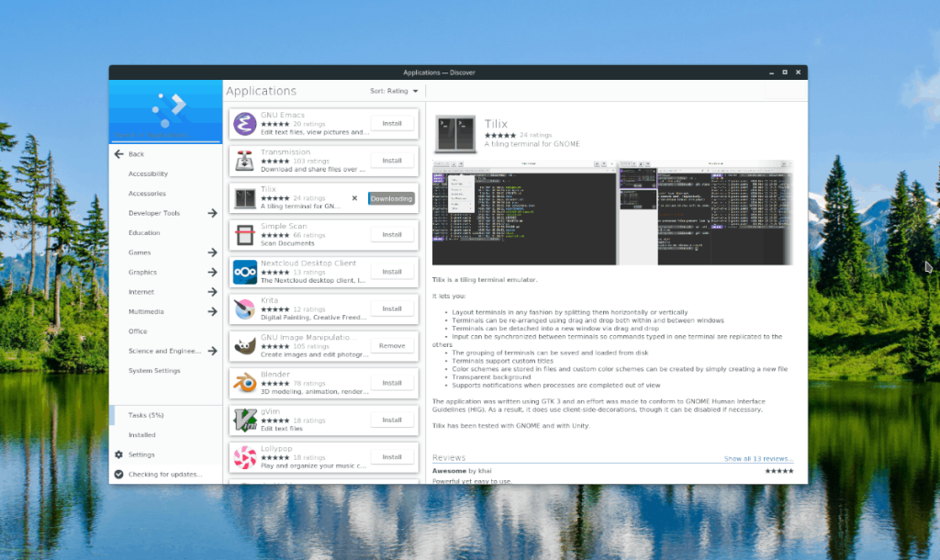The image size is (940, 560).
Task: Click the Simple Scan icon
Action: coord(244,234)
